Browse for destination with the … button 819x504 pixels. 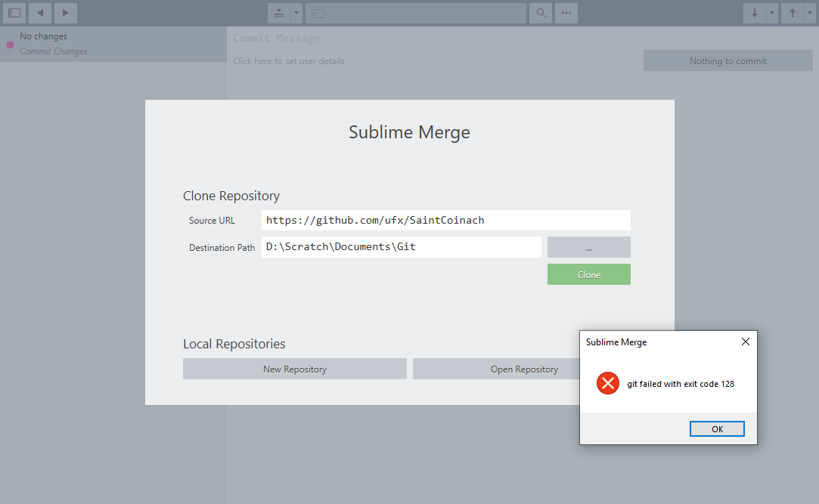[588, 247]
